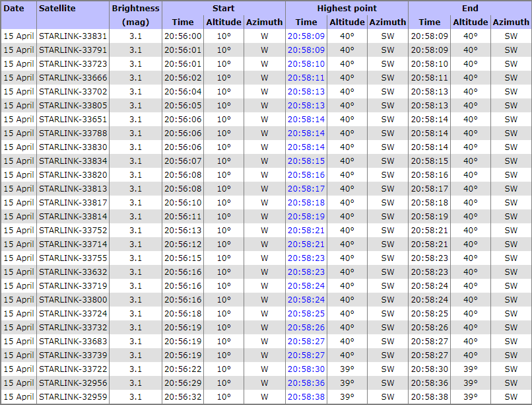Open the highest point time link for STARLINK-33755
The width and height of the screenshot is (532, 405).
306,258
